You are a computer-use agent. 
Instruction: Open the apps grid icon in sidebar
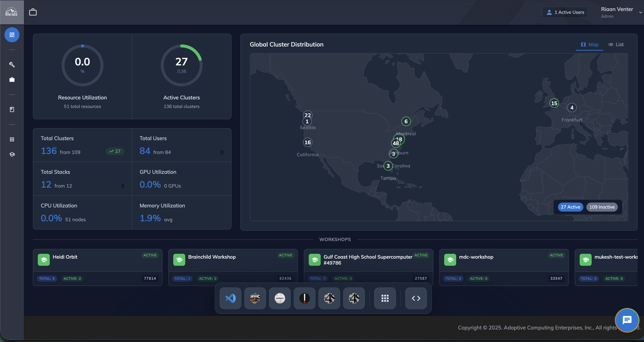(12, 139)
